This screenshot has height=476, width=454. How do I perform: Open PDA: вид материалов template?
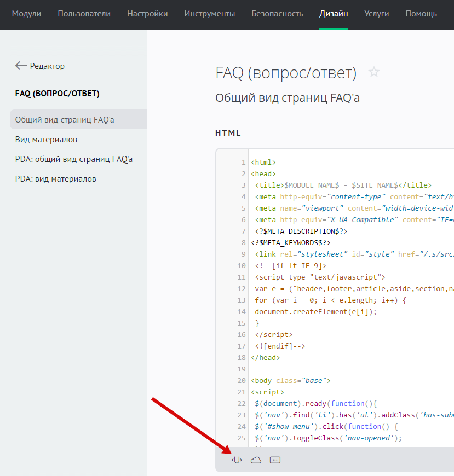(55, 179)
